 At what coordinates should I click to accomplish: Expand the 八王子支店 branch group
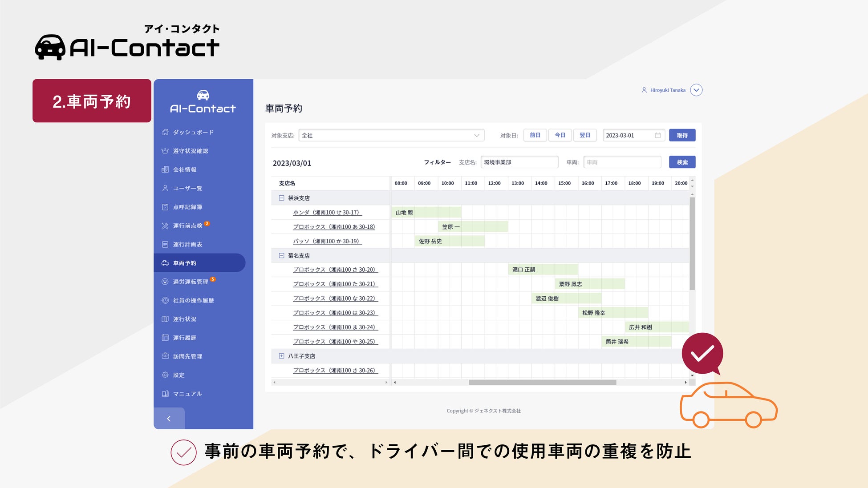(x=281, y=356)
